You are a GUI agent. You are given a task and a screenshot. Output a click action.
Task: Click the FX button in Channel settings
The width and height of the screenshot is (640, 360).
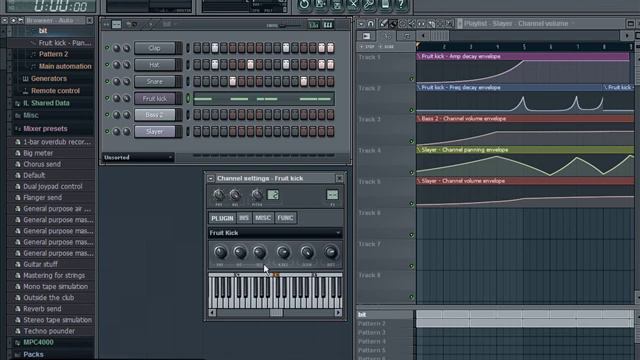[332, 195]
